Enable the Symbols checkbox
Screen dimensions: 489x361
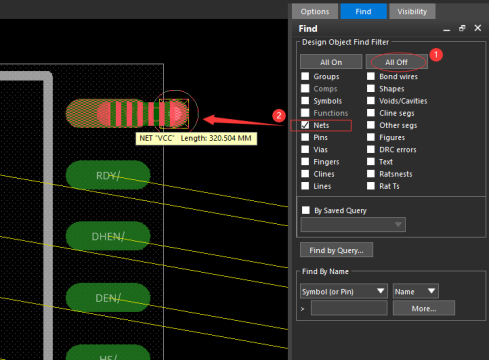(305, 101)
